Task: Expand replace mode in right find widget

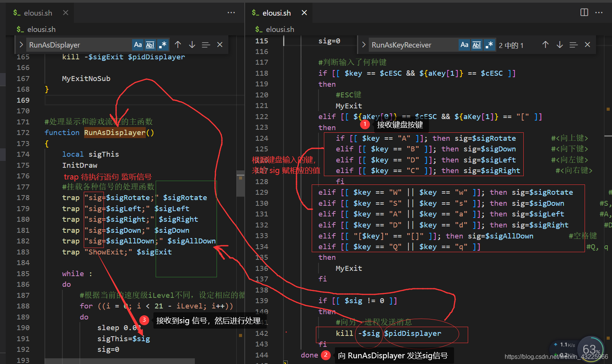Action: coord(363,45)
